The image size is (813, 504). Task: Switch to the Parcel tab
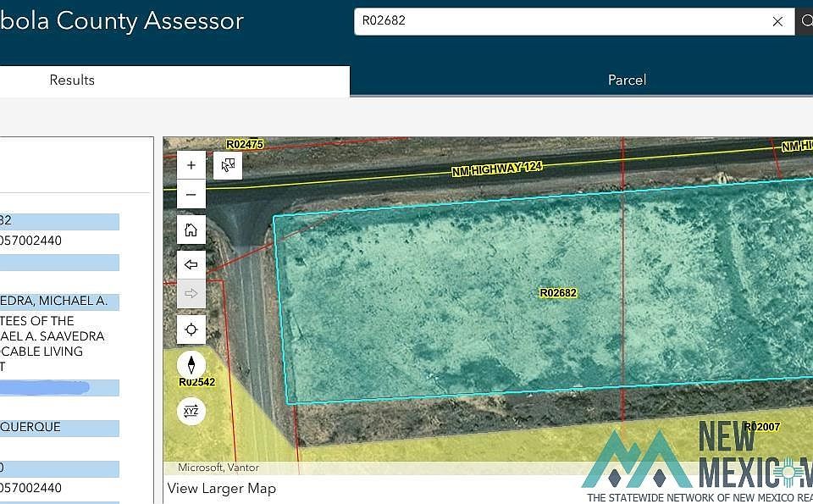(x=627, y=80)
